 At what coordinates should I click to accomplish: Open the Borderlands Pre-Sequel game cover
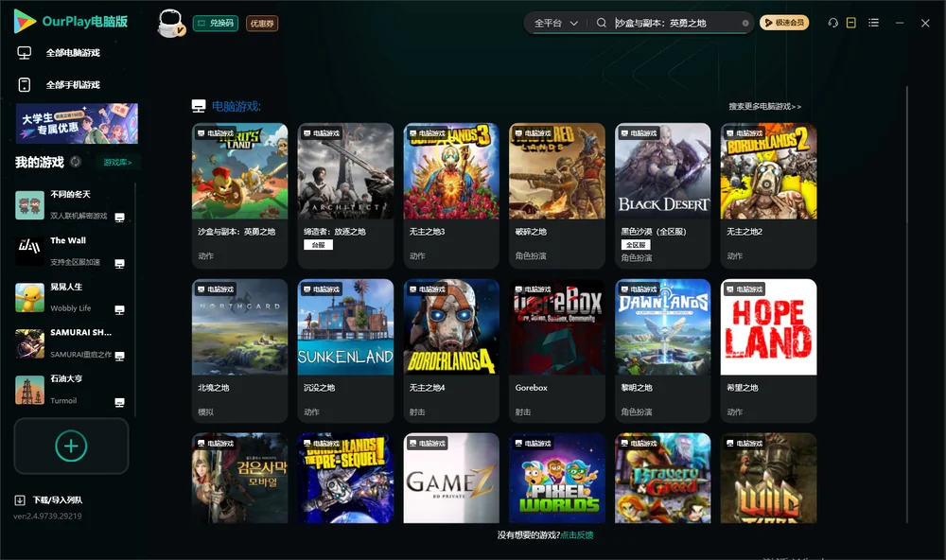coord(345,478)
